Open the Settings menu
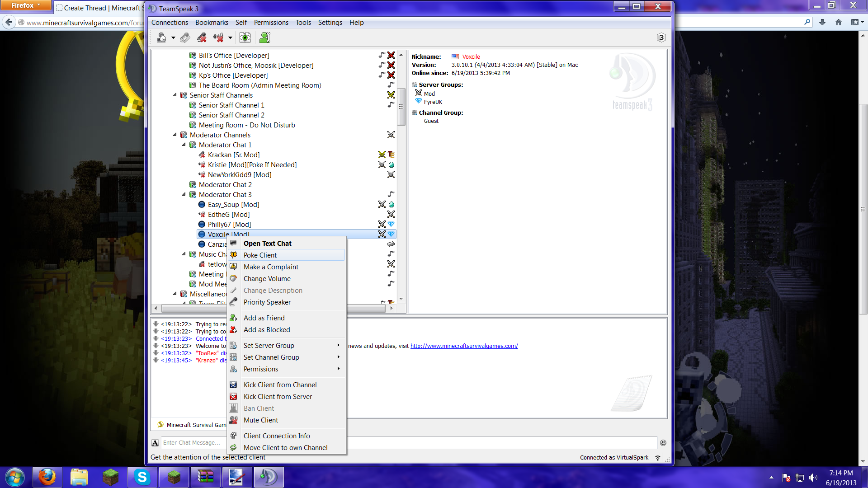868x488 pixels. click(330, 23)
